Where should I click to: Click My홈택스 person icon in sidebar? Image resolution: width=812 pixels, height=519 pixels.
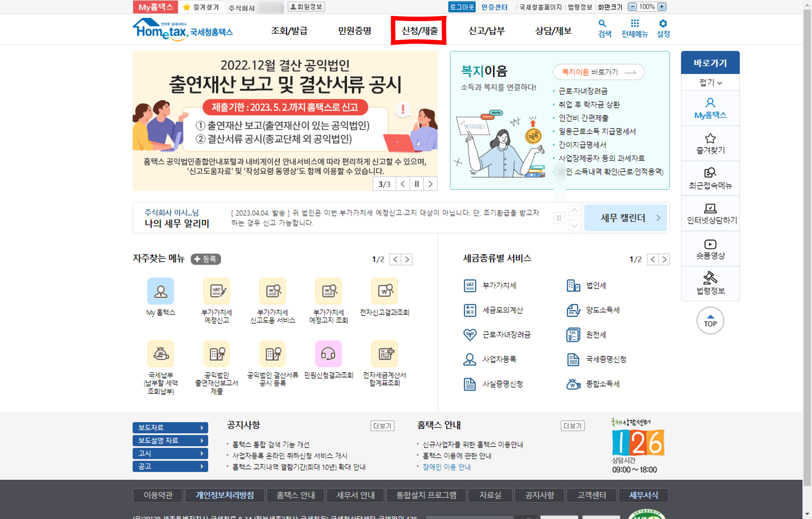[710, 103]
